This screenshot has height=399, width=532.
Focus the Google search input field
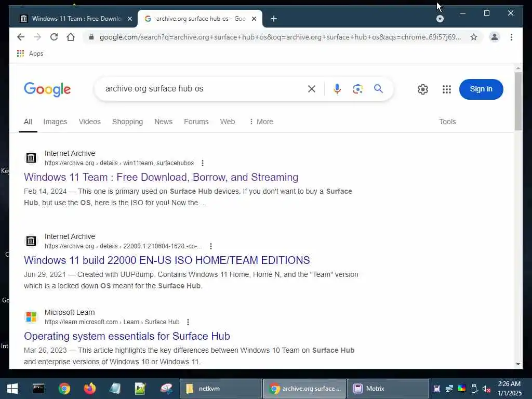click(204, 89)
